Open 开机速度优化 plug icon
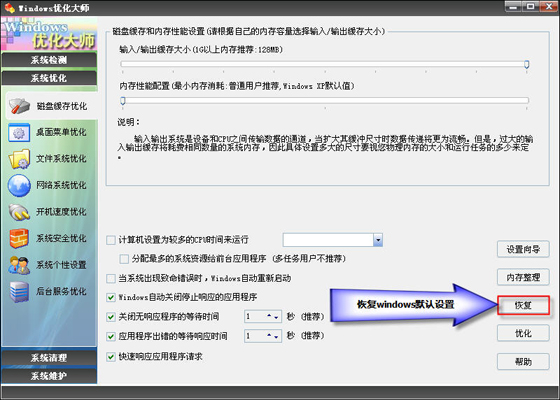Image resolution: width=560 pixels, height=400 pixels. click(19, 212)
